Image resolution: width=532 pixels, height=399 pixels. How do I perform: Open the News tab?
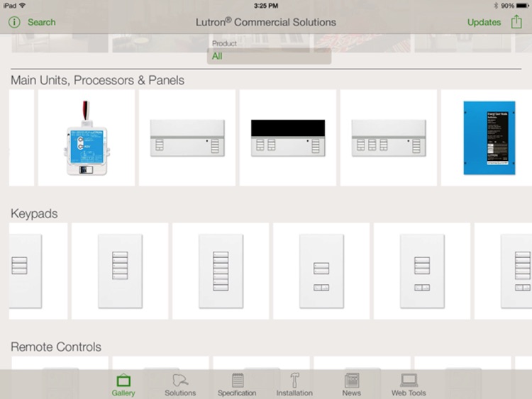pyautogui.click(x=352, y=385)
